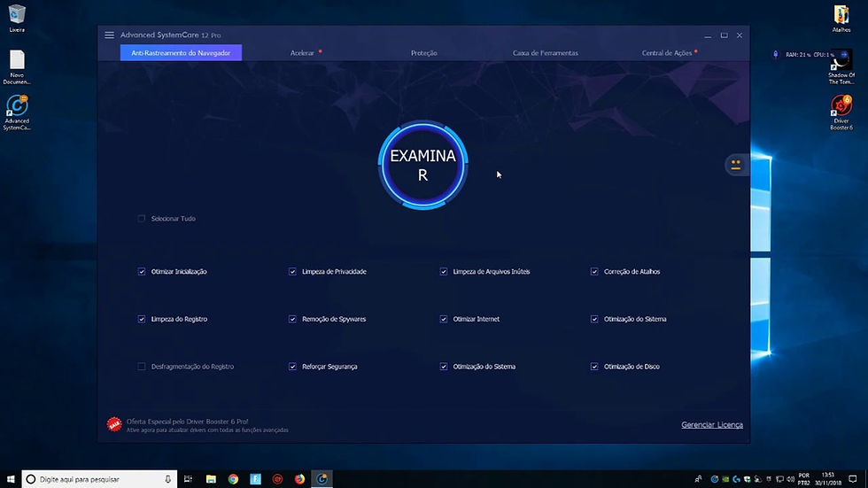Switch to the Acelerar tab
This screenshot has width=868, height=488.
[302, 53]
